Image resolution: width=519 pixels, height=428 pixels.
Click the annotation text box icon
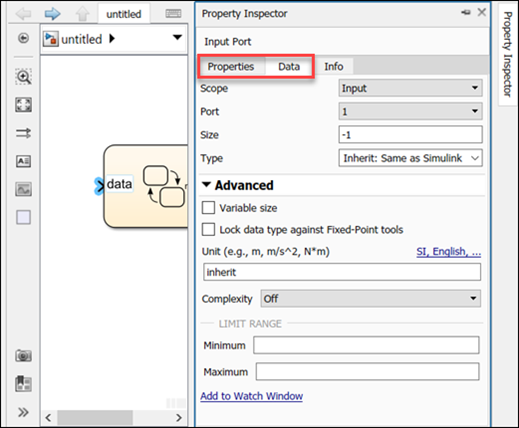23,161
